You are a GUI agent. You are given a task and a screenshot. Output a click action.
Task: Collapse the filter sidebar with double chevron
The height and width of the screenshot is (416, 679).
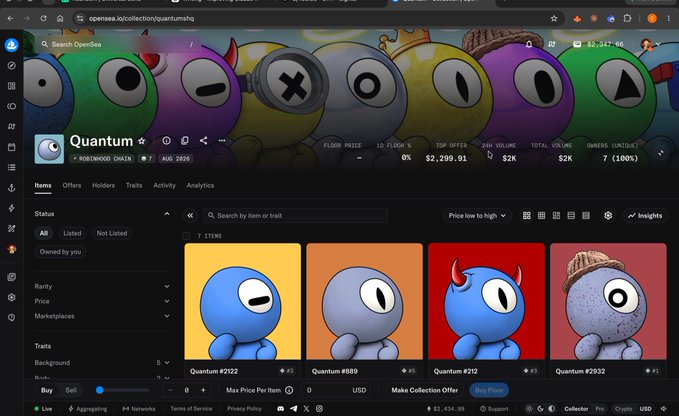pyautogui.click(x=190, y=216)
